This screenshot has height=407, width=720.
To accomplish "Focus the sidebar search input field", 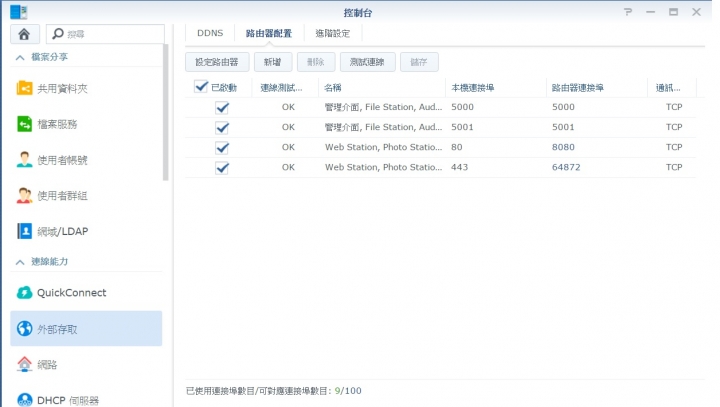I will 105,34.
